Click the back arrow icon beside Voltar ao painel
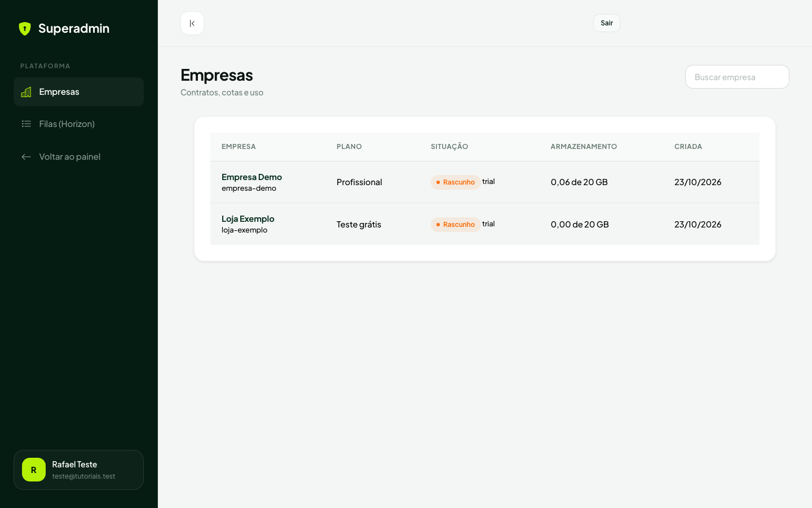The image size is (812, 508). click(26, 157)
